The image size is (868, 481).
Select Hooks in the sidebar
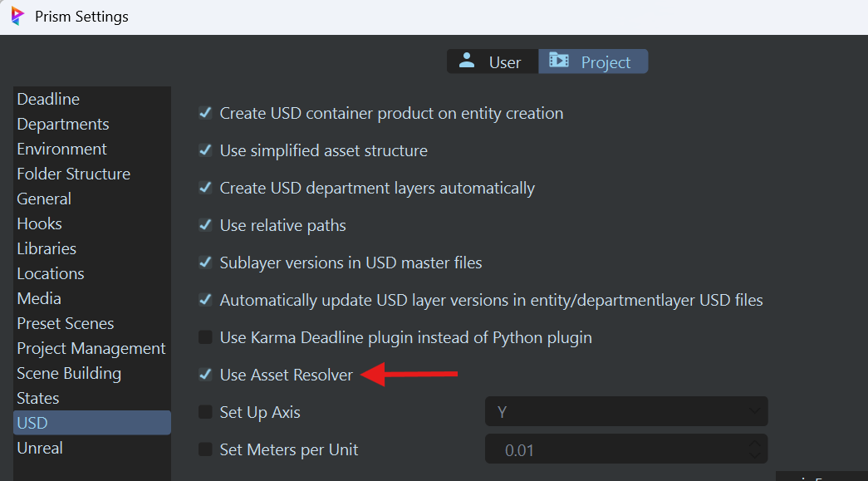point(92,223)
